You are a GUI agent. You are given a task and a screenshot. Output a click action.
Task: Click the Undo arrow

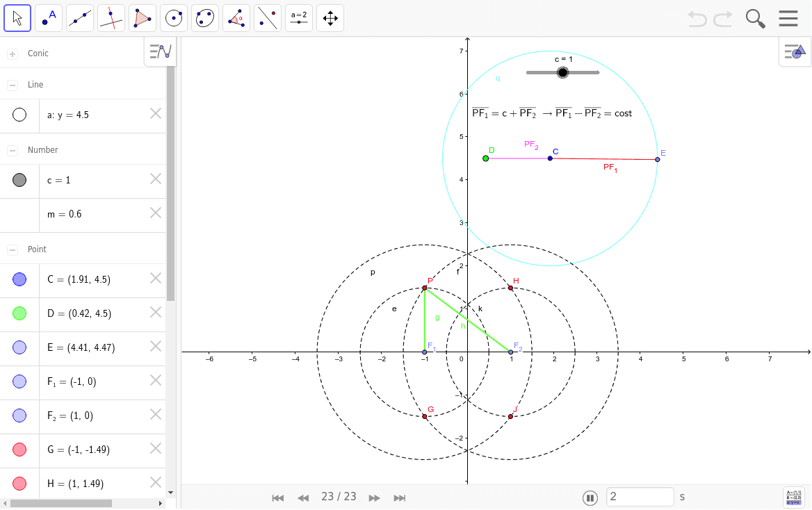pyautogui.click(x=697, y=19)
